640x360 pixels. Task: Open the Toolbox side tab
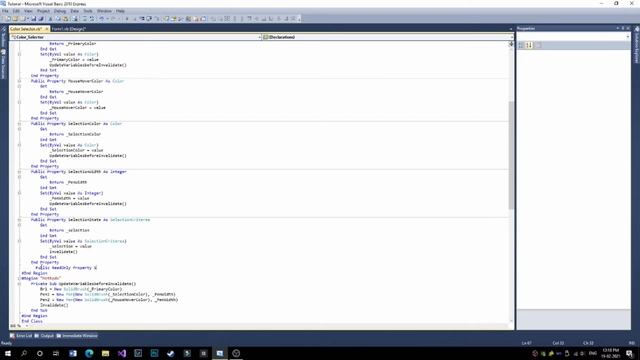[x=3, y=37]
